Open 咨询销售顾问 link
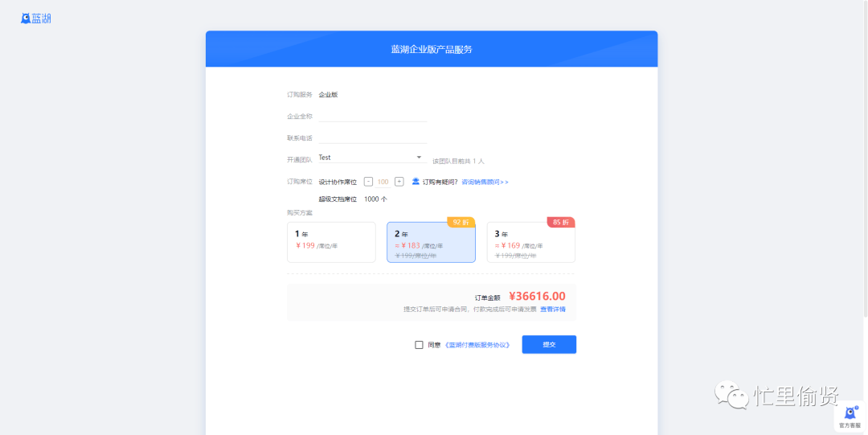 click(x=485, y=182)
